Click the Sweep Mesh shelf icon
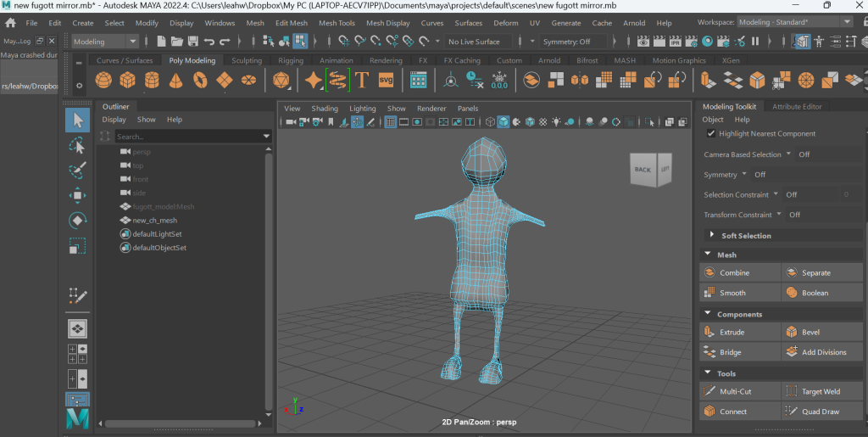 tap(337, 81)
